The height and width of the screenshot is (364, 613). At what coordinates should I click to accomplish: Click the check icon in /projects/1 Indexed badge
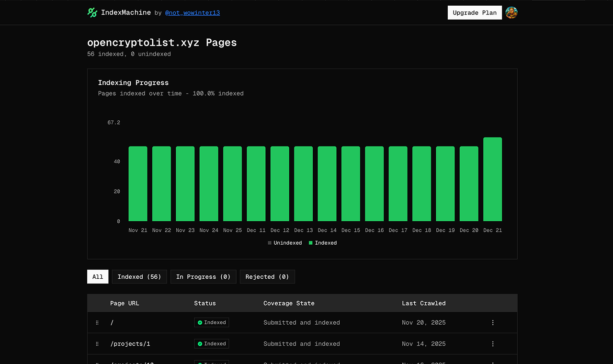tap(199, 343)
